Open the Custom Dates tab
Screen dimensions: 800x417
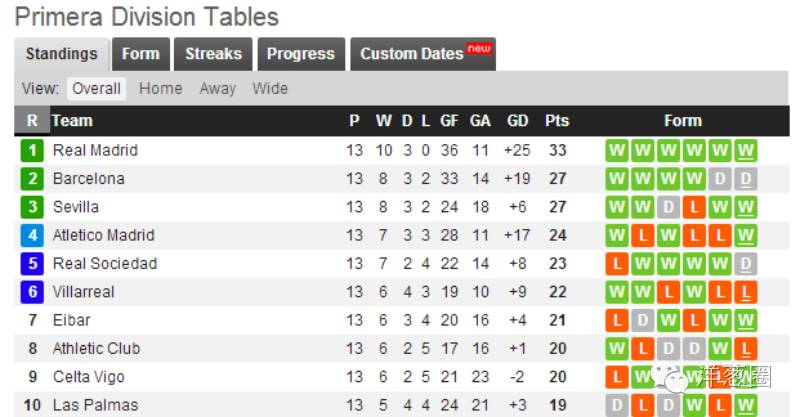tap(422, 54)
